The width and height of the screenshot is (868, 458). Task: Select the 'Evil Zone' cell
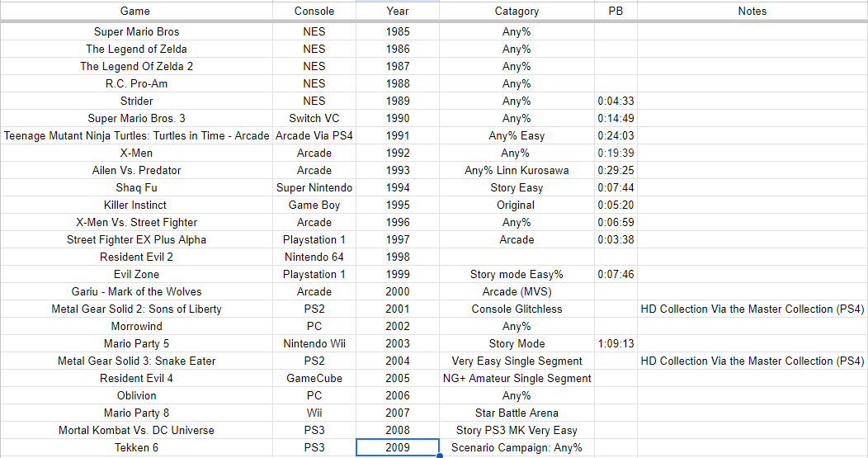click(x=136, y=274)
